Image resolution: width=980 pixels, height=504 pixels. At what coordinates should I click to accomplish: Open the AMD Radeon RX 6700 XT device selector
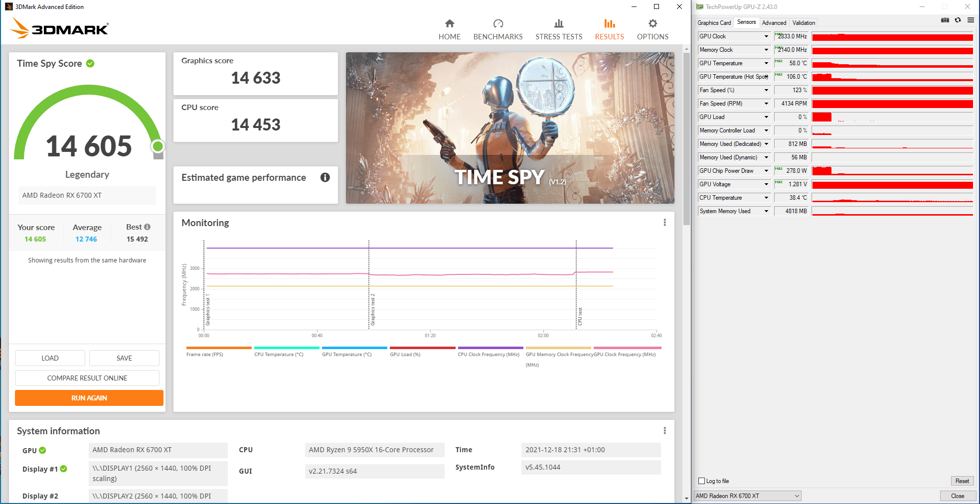pyautogui.click(x=748, y=496)
